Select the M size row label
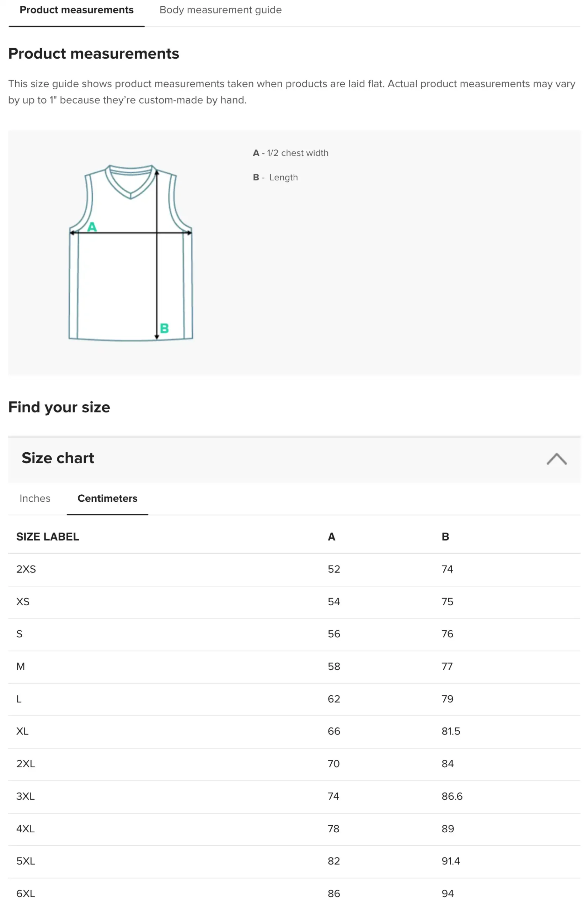This screenshot has height=911, width=588. (21, 667)
